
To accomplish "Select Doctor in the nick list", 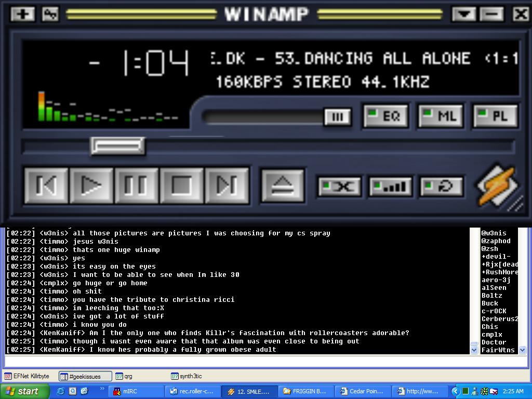I will [x=494, y=342].
